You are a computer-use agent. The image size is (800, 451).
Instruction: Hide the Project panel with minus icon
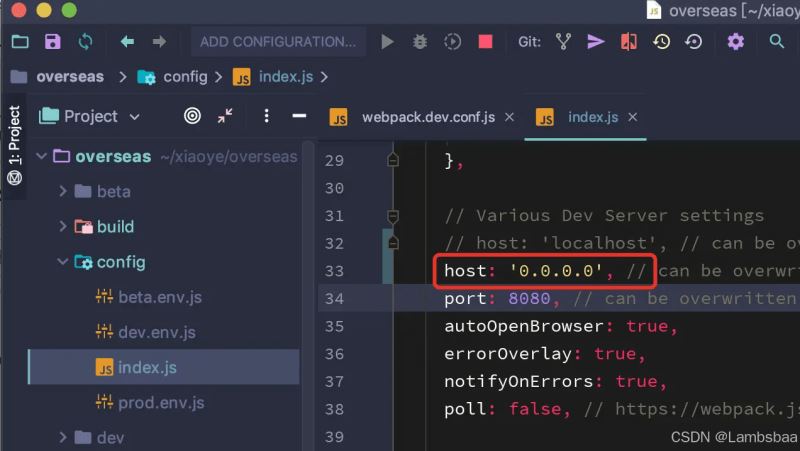[298, 116]
